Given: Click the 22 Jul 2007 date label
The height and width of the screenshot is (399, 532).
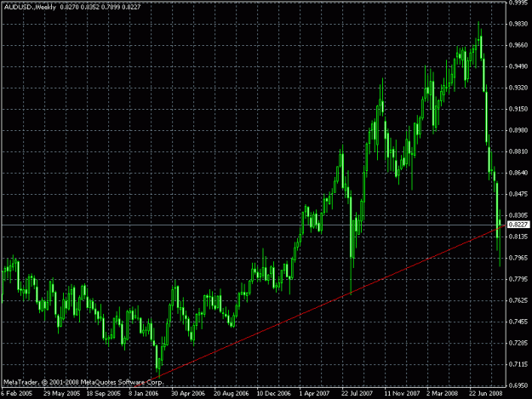Looking at the screenshot, I should [x=357, y=394].
